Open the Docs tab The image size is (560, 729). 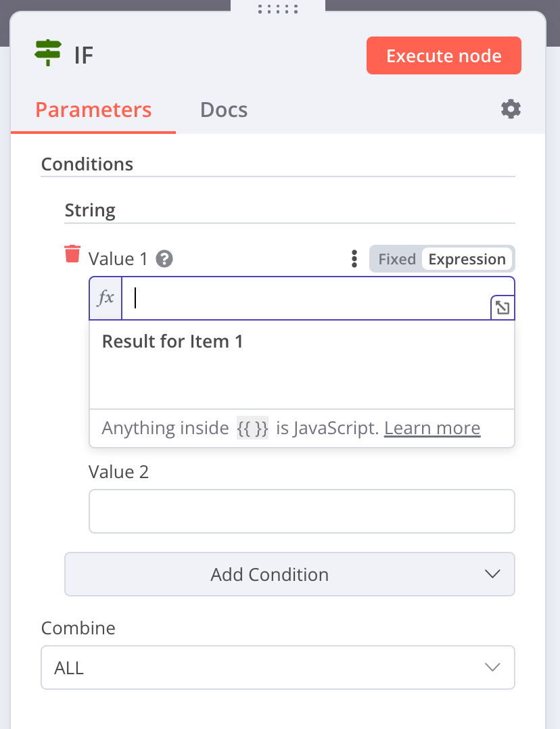tap(224, 110)
